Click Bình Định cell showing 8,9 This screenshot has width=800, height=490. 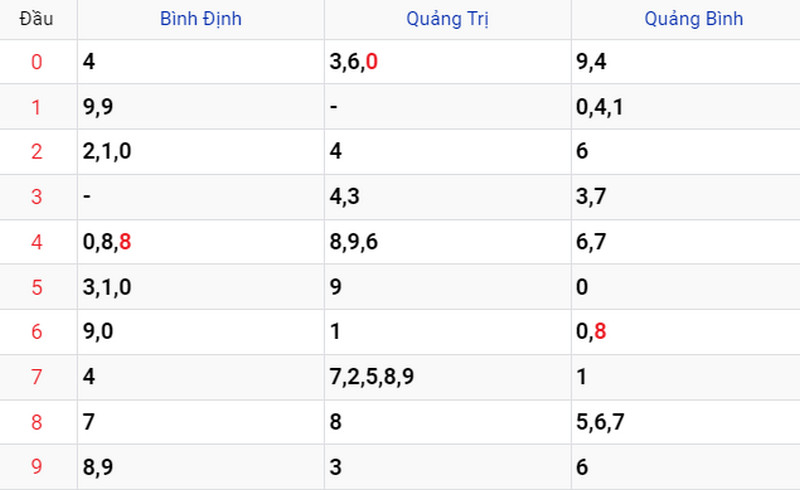pos(100,467)
